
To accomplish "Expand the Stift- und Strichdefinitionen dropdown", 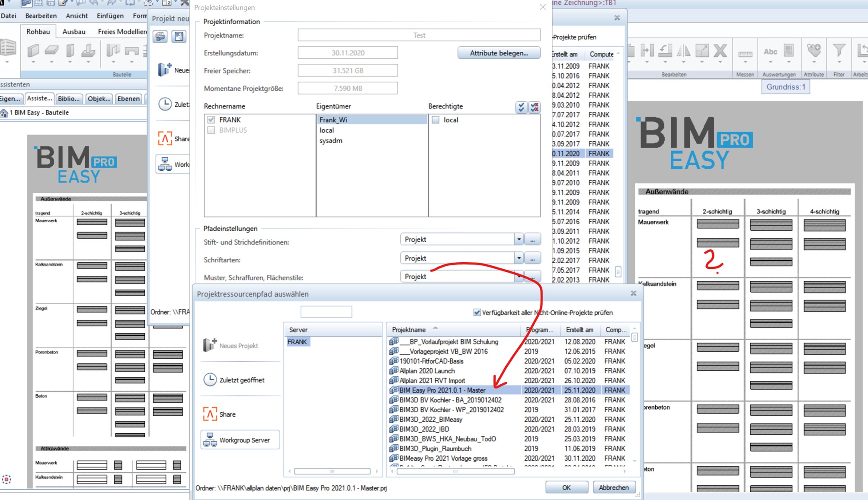I will coord(519,239).
